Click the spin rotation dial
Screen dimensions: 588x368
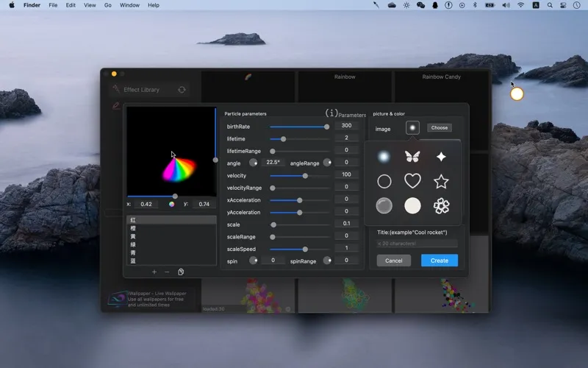coord(254,261)
